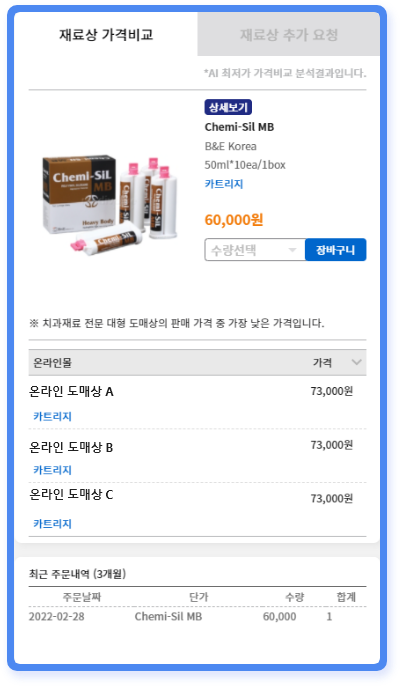Click 카트리지 link under 도매상 B
Screen dimensions: 400x686
[x=53, y=470]
